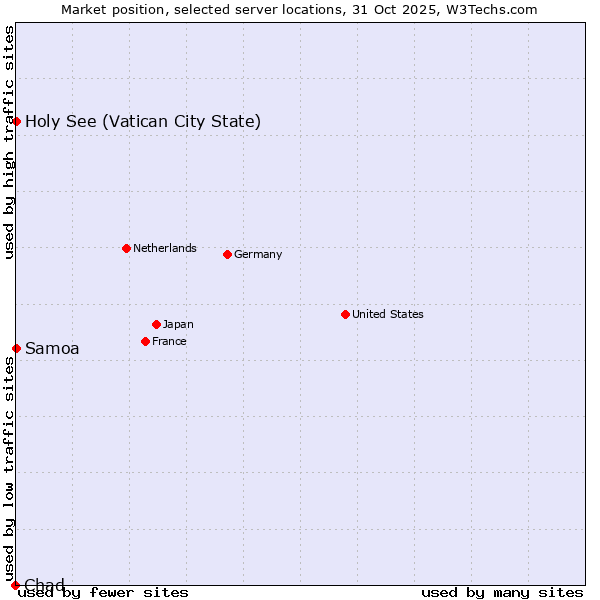The height and width of the screenshot is (600, 600).
Task: Click the Netherlands text label
Action: point(164,248)
